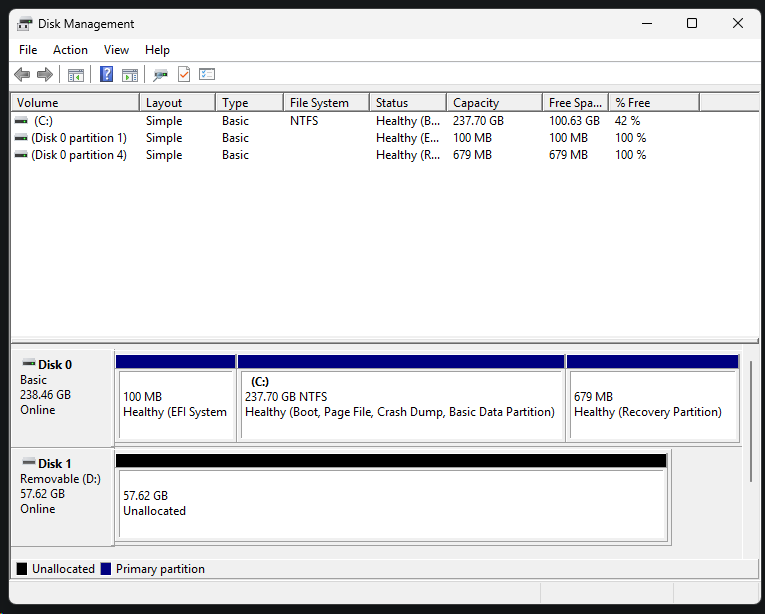
Task: Select the 57.62 GB Unallocated space block
Action: [390, 503]
